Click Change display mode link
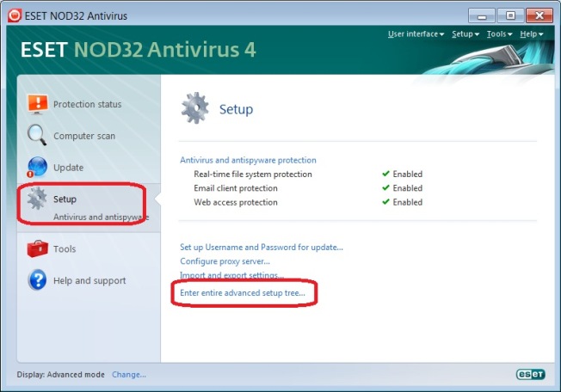The height and width of the screenshot is (392, 561). (129, 375)
